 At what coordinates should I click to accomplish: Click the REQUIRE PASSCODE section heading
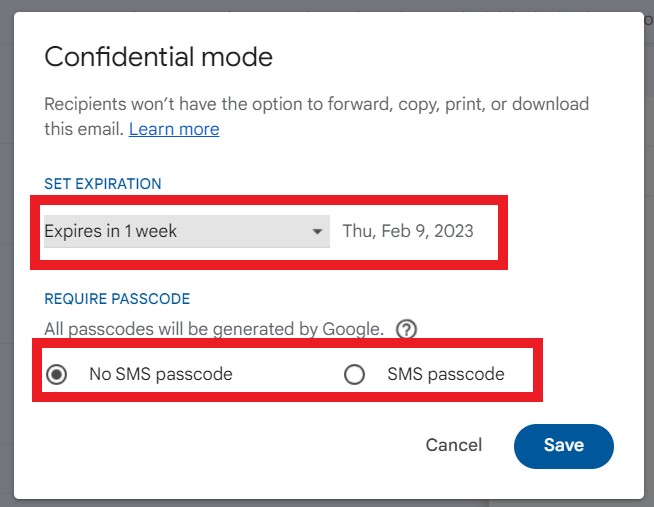(117, 299)
